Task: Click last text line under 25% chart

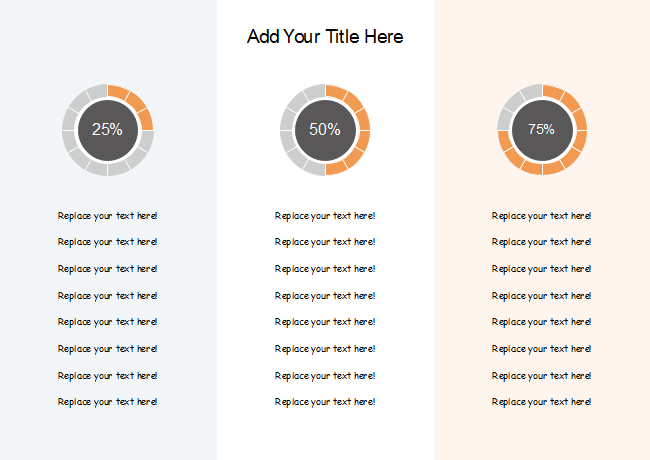Action: click(108, 401)
